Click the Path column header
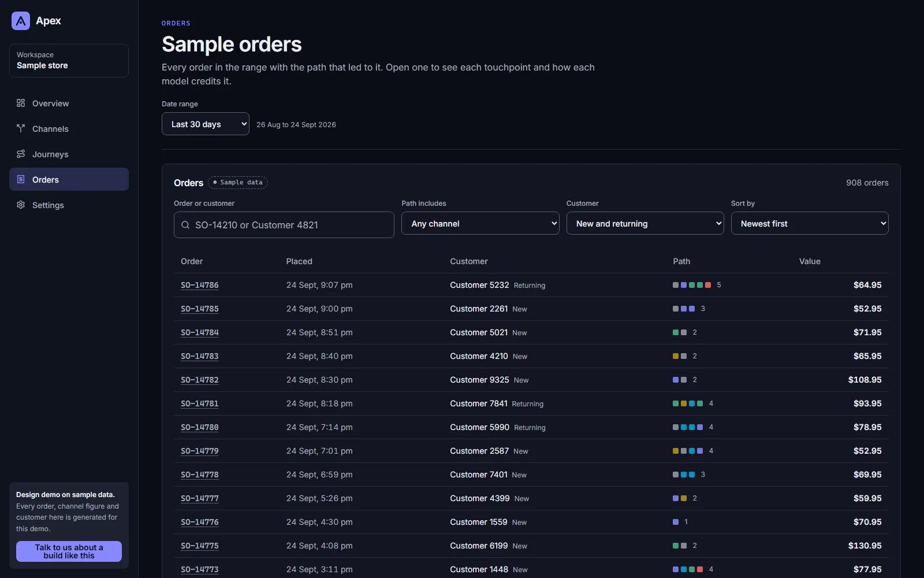The width and height of the screenshot is (924, 578). tap(681, 261)
